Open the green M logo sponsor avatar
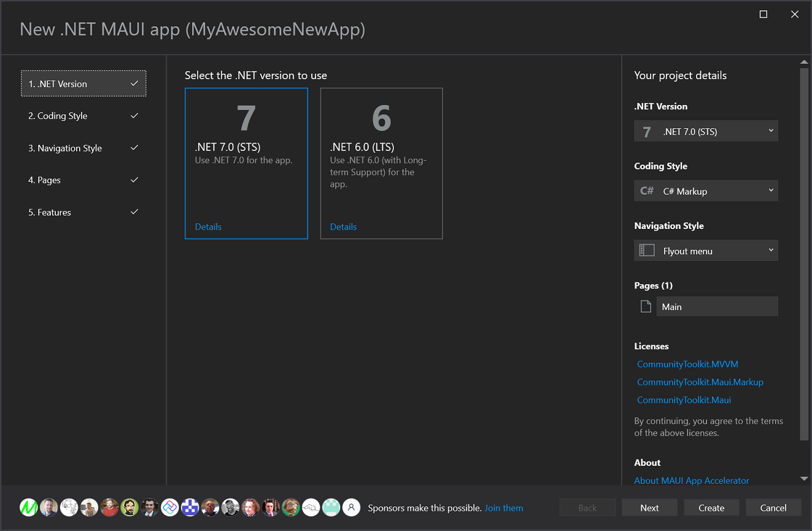Image resolution: width=812 pixels, height=531 pixels. (29, 507)
